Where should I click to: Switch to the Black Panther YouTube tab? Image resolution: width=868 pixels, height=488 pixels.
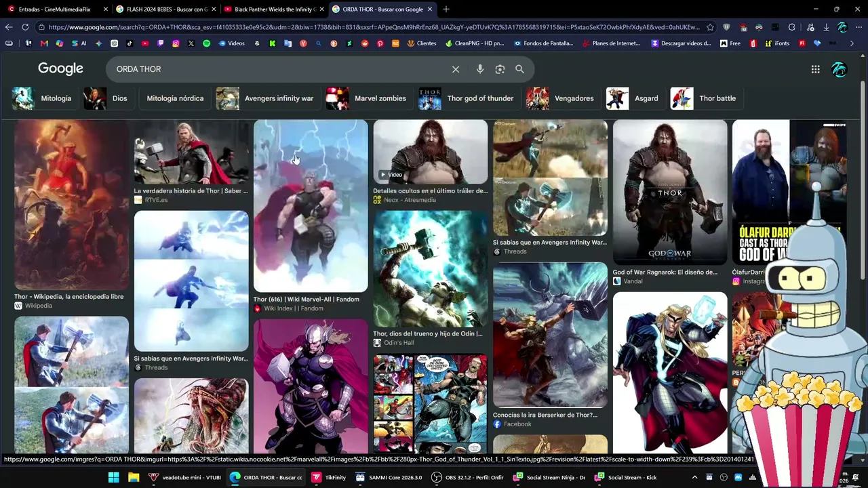click(x=273, y=9)
